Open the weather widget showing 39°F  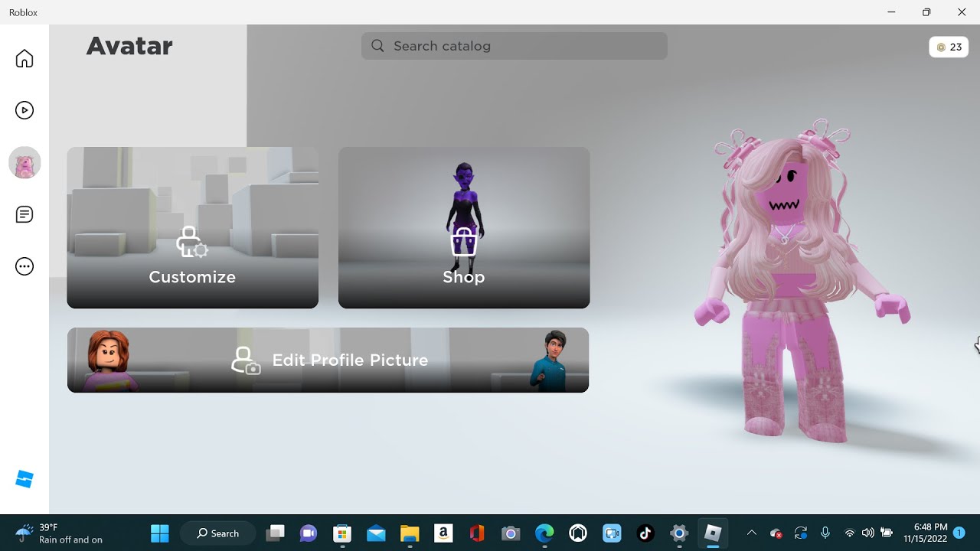pos(59,533)
